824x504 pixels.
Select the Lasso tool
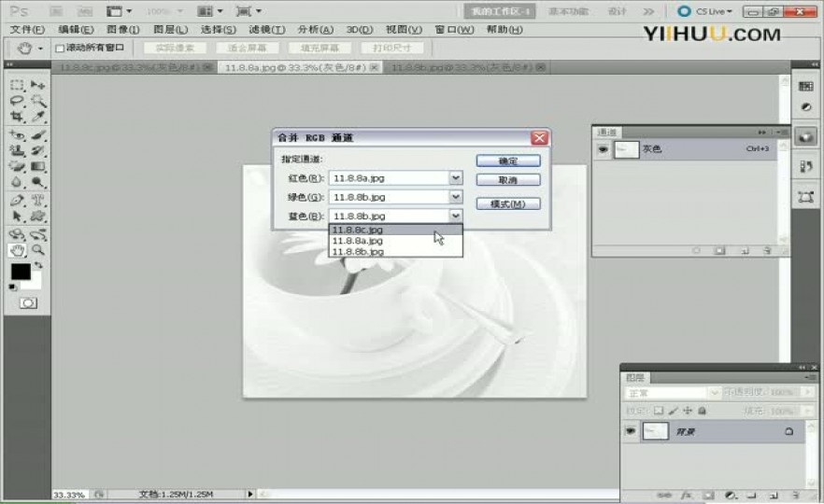tap(17, 101)
